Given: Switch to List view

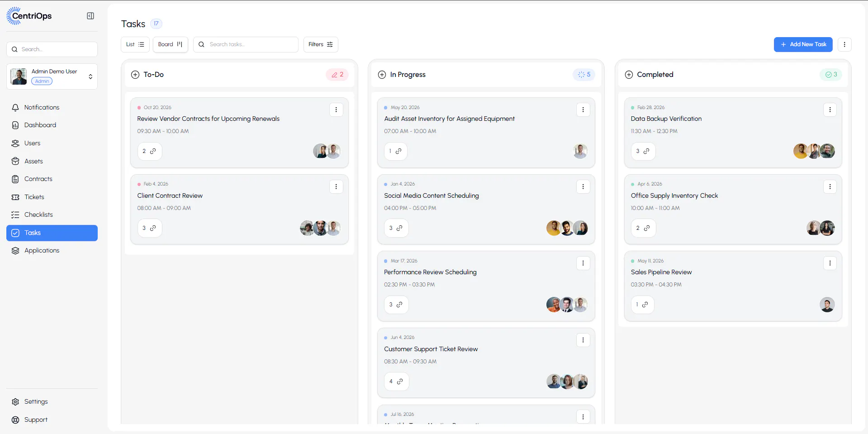Looking at the screenshot, I should 135,44.
